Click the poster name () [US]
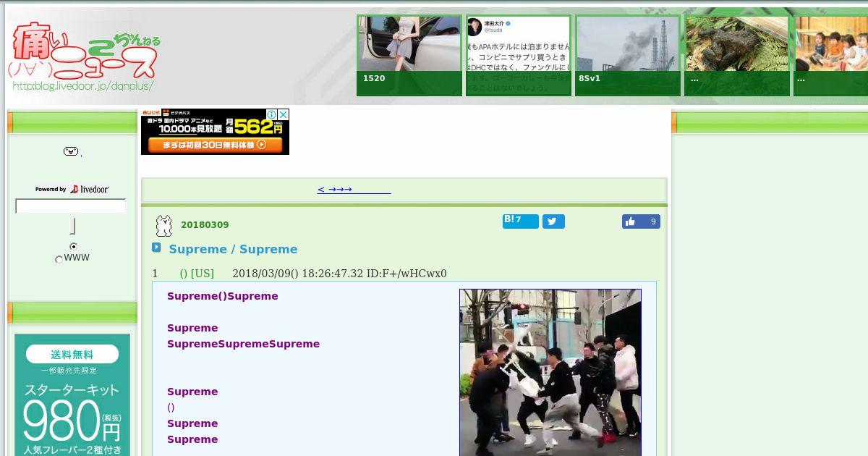The image size is (868, 456). pyautogui.click(x=197, y=274)
